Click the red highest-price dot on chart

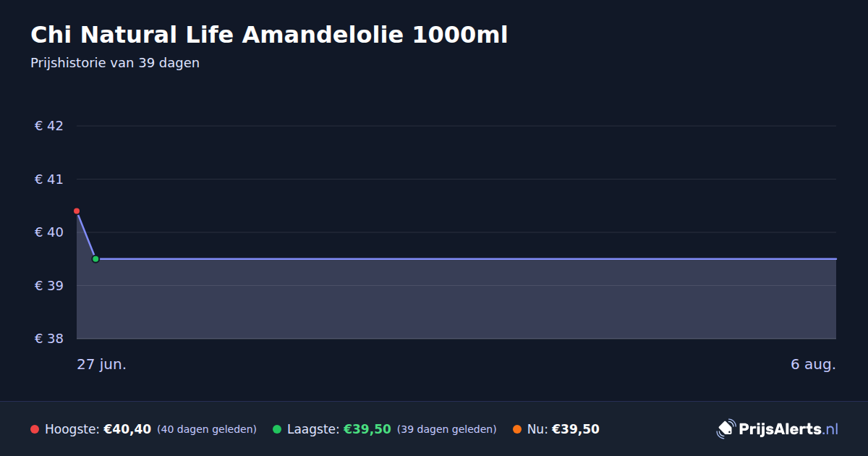[x=77, y=211]
